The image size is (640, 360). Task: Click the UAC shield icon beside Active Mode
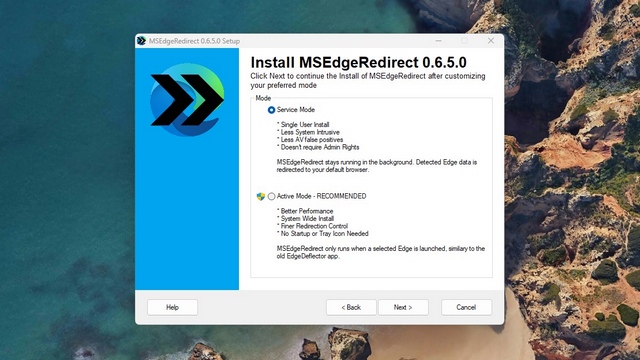tap(261, 196)
